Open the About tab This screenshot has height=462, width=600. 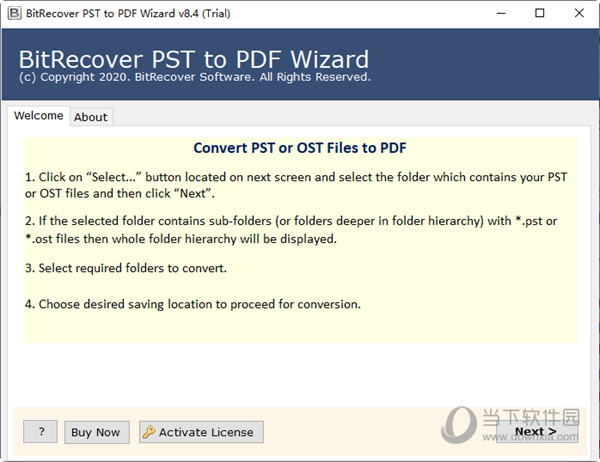coord(91,117)
